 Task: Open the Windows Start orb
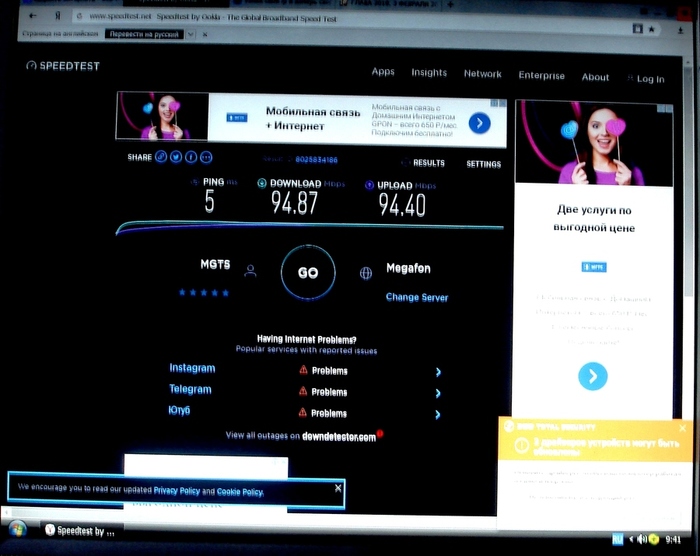tap(17, 530)
